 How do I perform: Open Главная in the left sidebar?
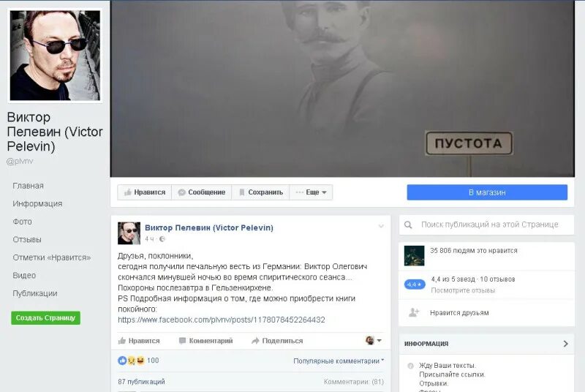28,186
